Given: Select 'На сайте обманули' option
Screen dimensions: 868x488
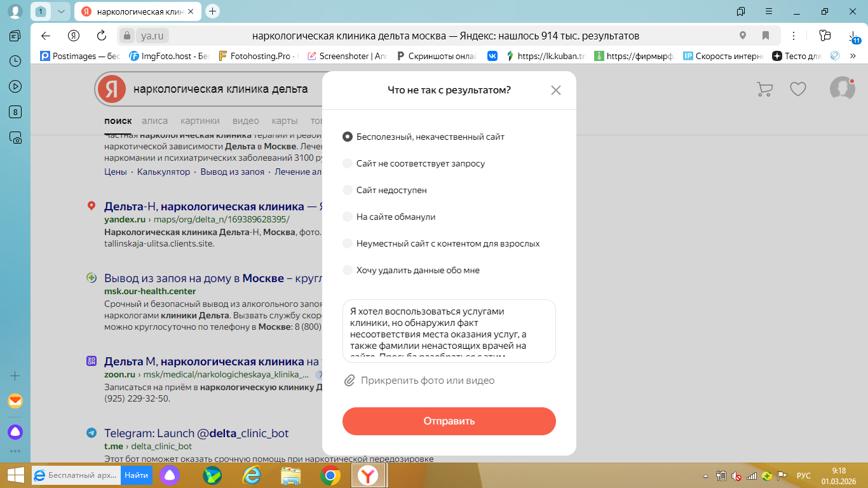Looking at the screenshot, I should tap(389, 217).
